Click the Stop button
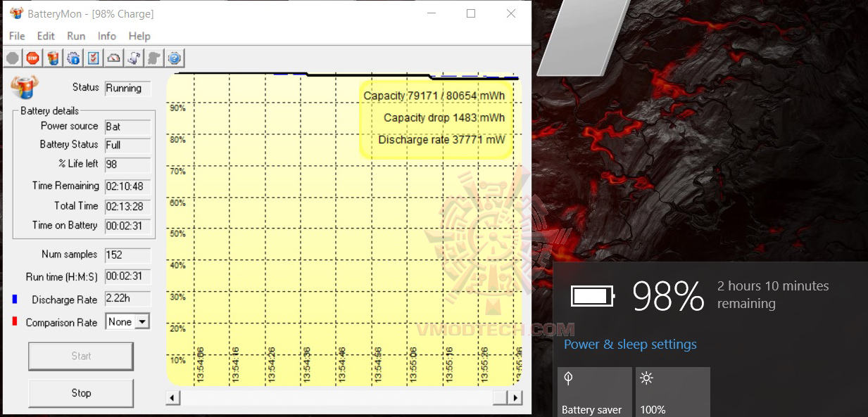Image resolution: width=868 pixels, height=417 pixels. click(x=80, y=393)
